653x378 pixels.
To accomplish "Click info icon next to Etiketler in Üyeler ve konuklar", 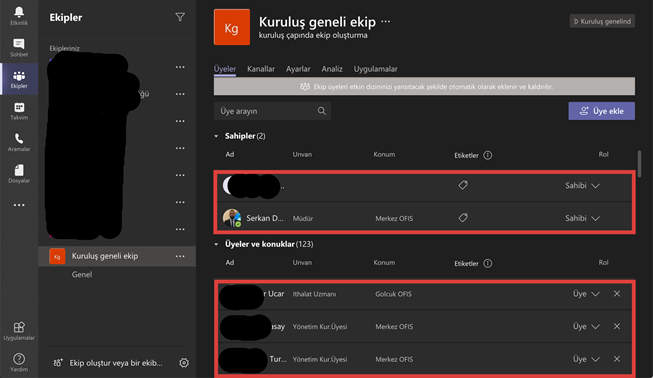I will click(487, 264).
